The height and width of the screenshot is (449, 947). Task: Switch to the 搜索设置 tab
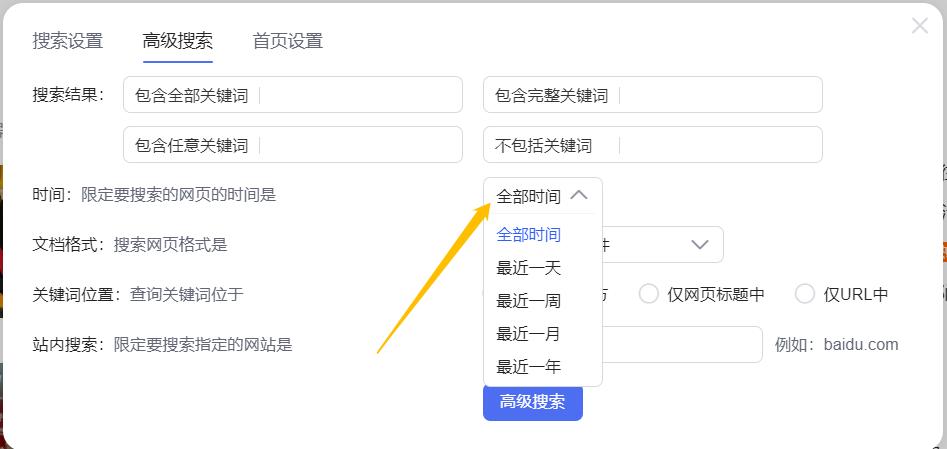pyautogui.click(x=67, y=41)
